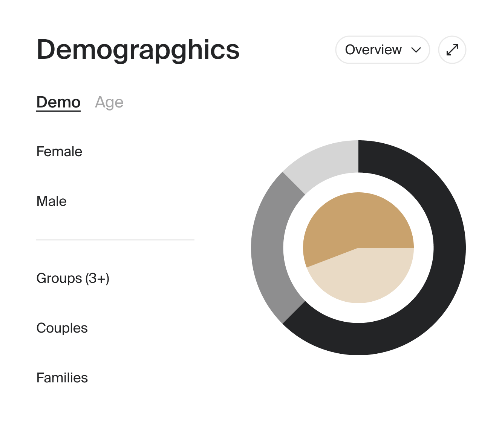Click the divider line under Male
This screenshot has width=502, height=448.
(x=115, y=239)
